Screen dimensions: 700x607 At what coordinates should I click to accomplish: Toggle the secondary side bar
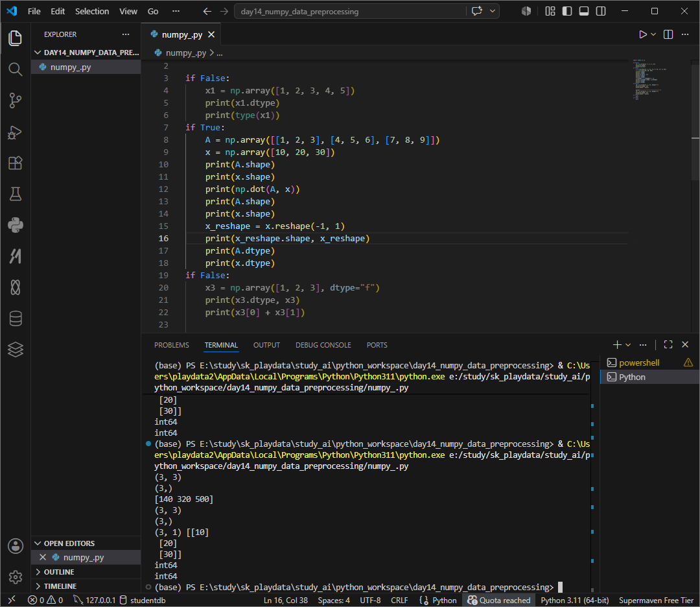point(601,11)
